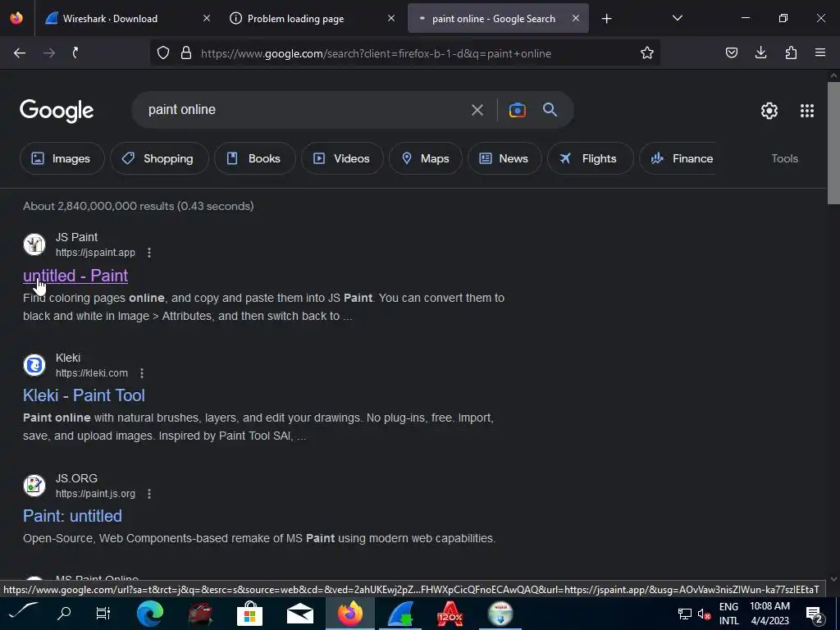The height and width of the screenshot is (630, 840).
Task: Launch Microsoft Edge from taskbar
Action: [150, 614]
